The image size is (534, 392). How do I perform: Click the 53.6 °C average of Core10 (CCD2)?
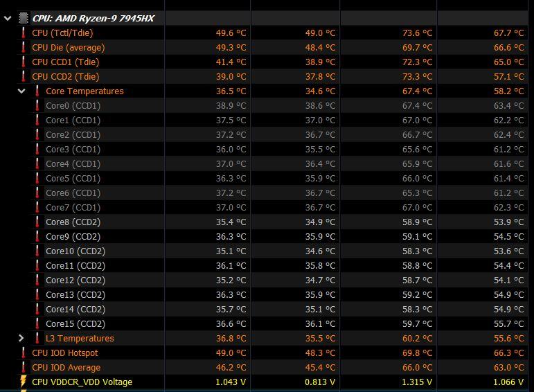[509, 251]
